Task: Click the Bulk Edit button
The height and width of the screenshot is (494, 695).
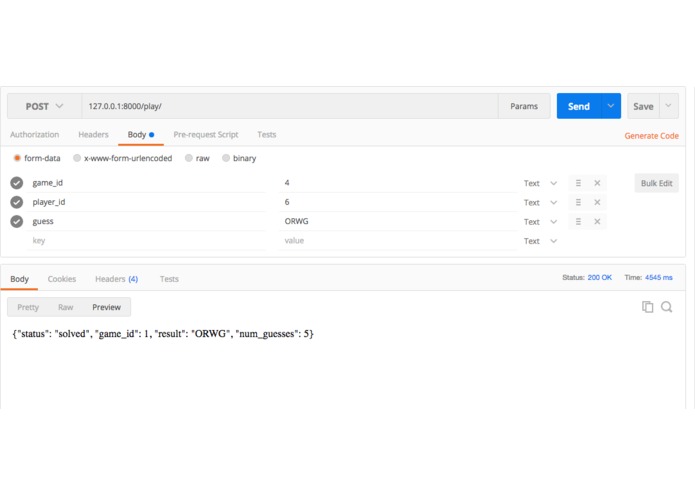Action: [656, 183]
